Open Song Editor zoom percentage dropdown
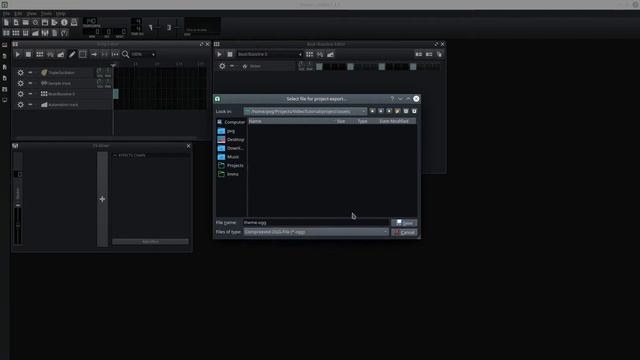Image resolution: width=640 pixels, height=360 pixels. coord(143,54)
